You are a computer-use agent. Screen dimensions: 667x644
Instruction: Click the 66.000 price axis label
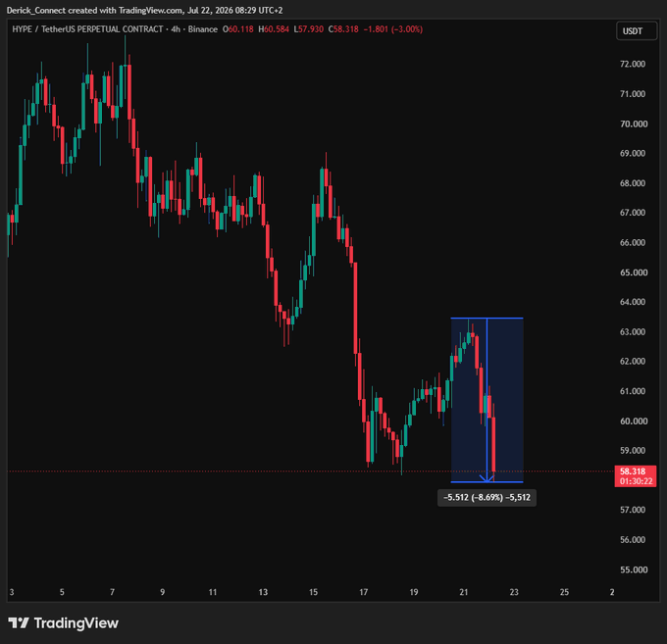click(633, 242)
